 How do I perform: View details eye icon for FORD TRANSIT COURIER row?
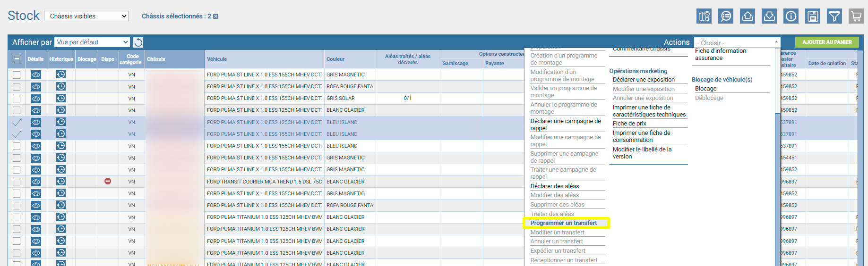click(x=36, y=182)
